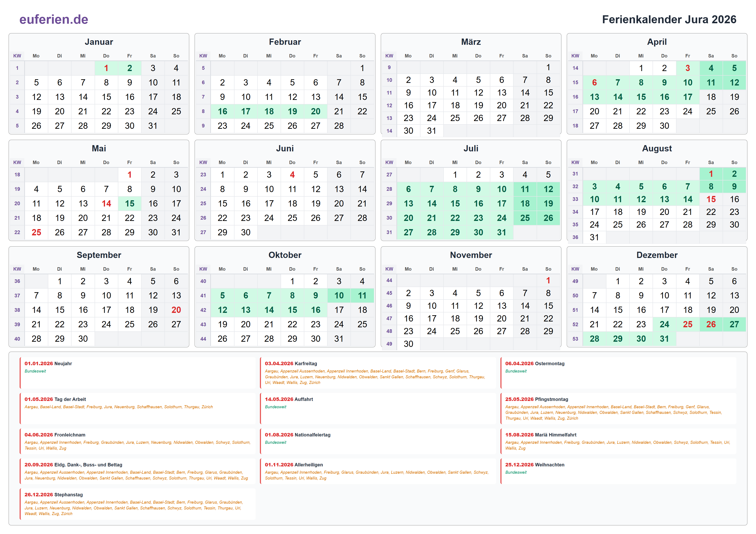Select the Dezember month heading
756x534 pixels.
tap(657, 255)
